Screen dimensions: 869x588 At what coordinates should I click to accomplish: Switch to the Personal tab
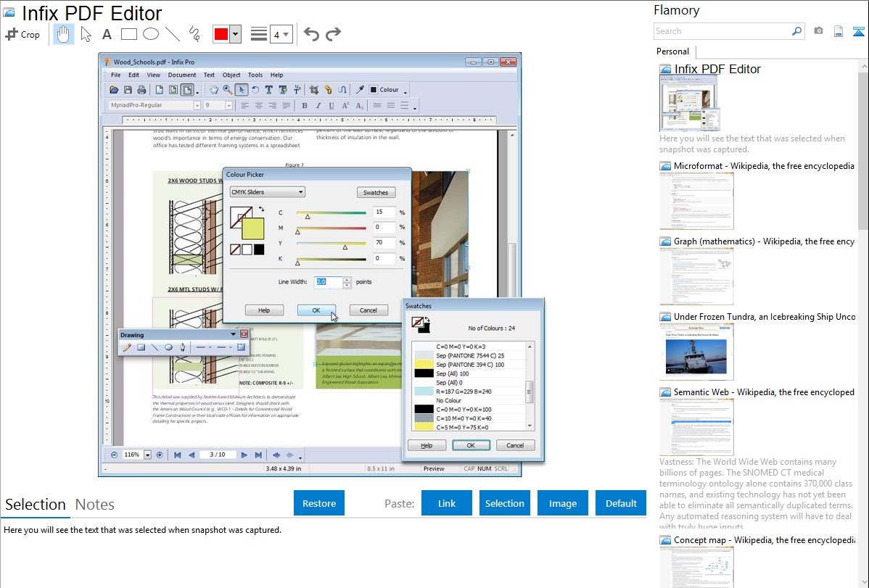tap(673, 51)
